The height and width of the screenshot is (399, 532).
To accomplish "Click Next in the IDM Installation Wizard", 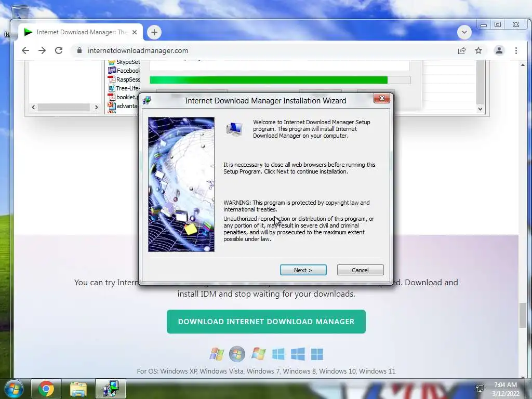I will point(303,270).
